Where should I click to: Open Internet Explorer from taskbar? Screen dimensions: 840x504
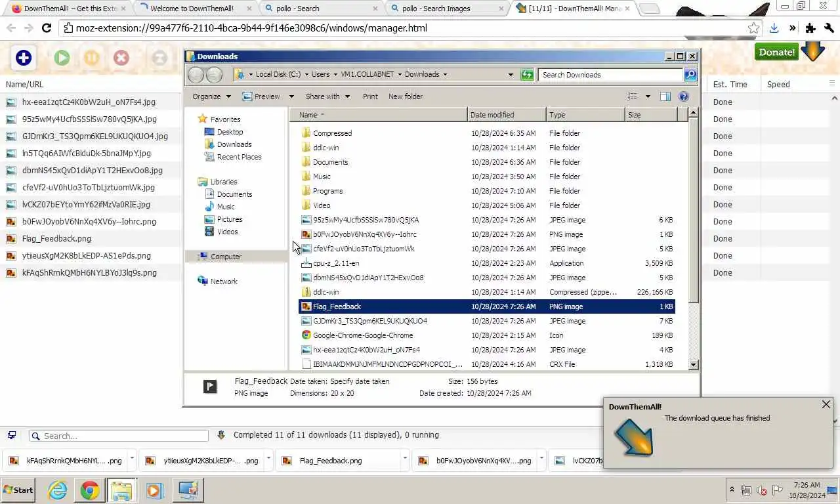pos(58,490)
